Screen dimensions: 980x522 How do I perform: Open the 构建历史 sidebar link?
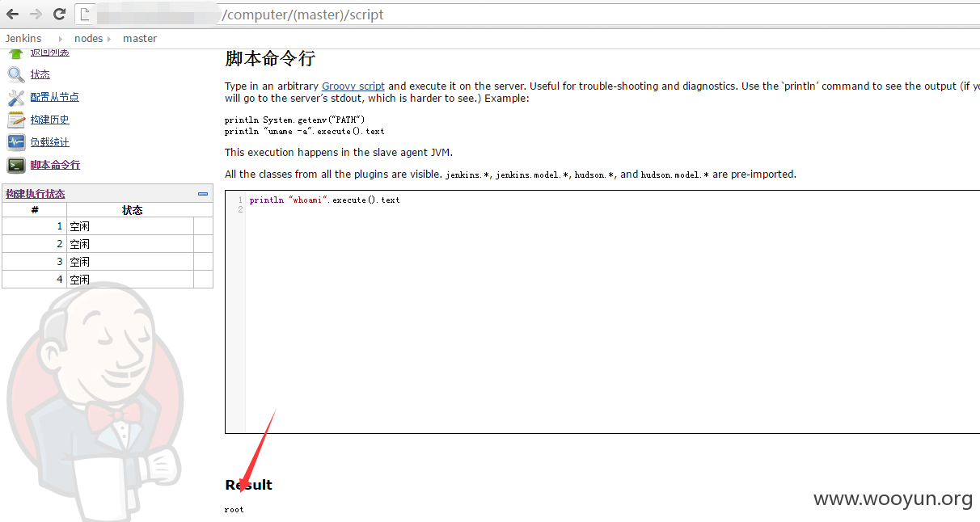click(50, 120)
